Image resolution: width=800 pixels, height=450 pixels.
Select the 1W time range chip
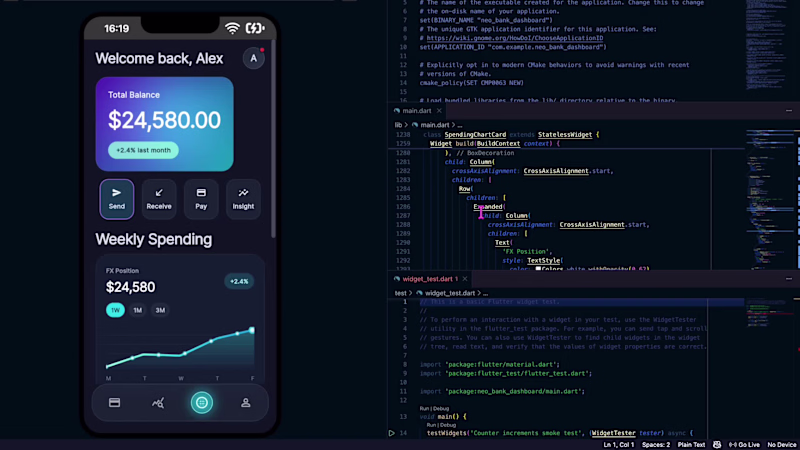click(115, 310)
